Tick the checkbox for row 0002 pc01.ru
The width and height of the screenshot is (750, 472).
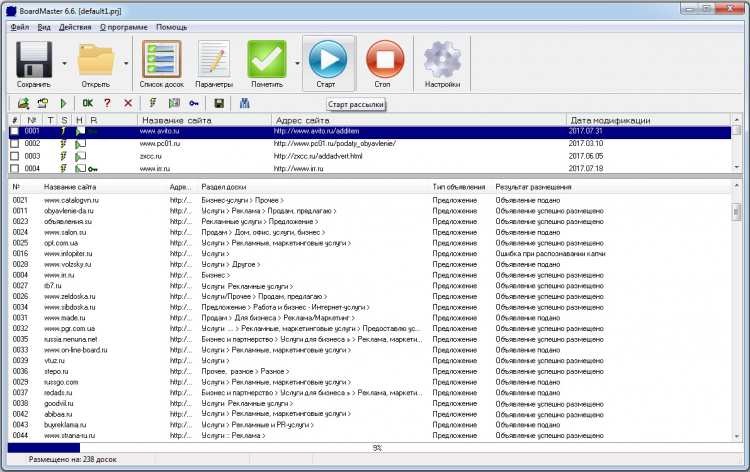pyautogui.click(x=14, y=144)
